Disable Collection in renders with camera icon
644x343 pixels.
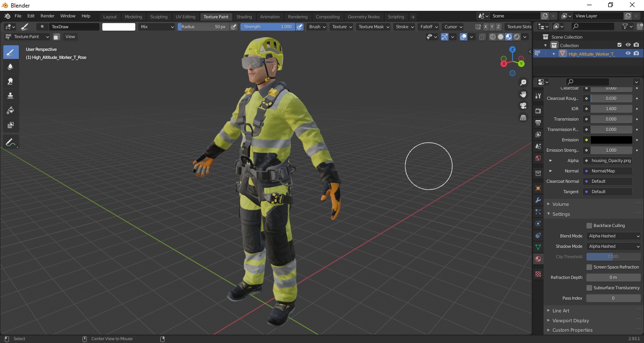pyautogui.click(x=636, y=45)
